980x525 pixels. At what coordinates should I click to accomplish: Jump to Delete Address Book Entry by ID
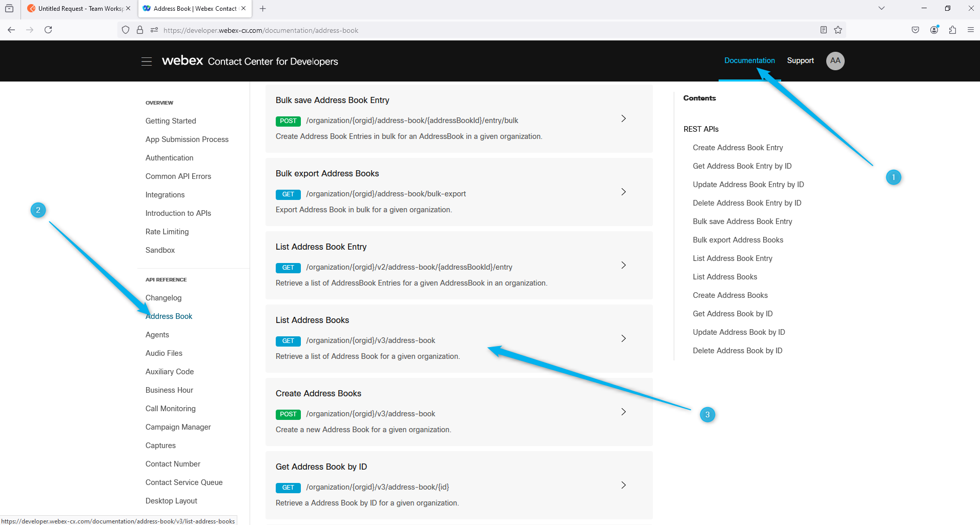747,203
